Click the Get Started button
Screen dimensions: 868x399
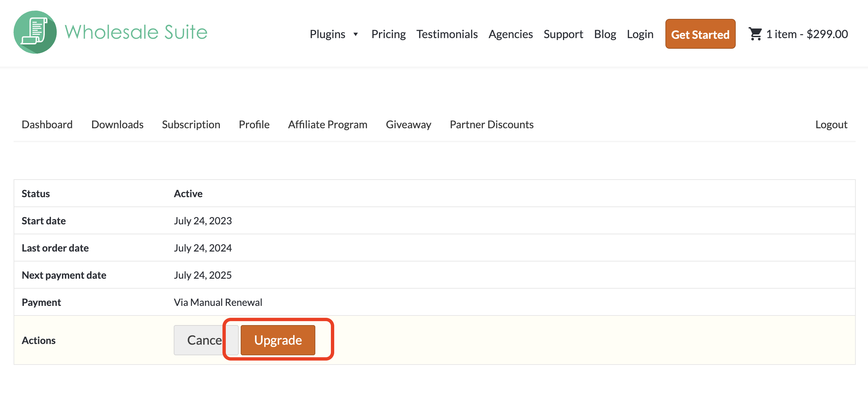coord(700,34)
